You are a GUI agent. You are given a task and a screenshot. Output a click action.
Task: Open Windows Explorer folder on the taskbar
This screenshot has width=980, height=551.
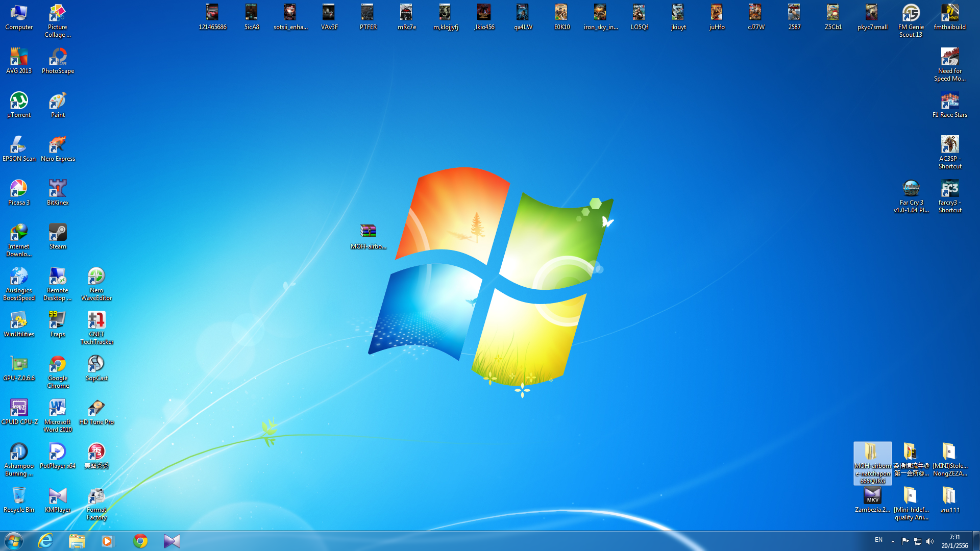pos(77,541)
